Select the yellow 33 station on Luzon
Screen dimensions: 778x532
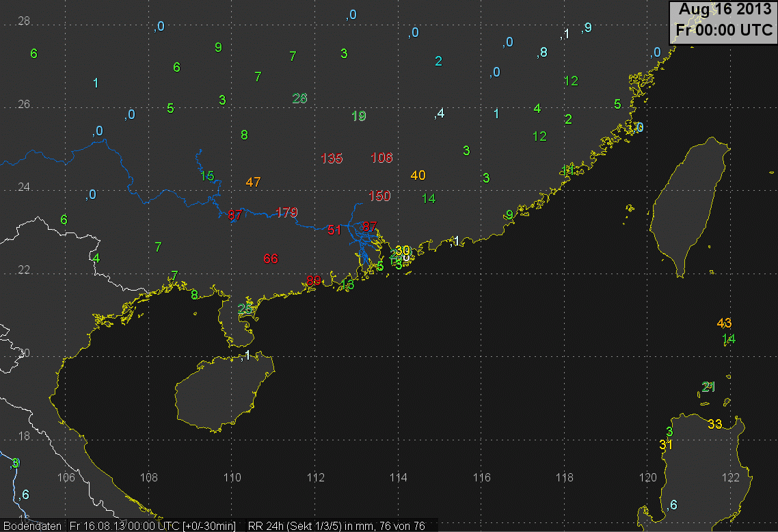[x=714, y=424]
